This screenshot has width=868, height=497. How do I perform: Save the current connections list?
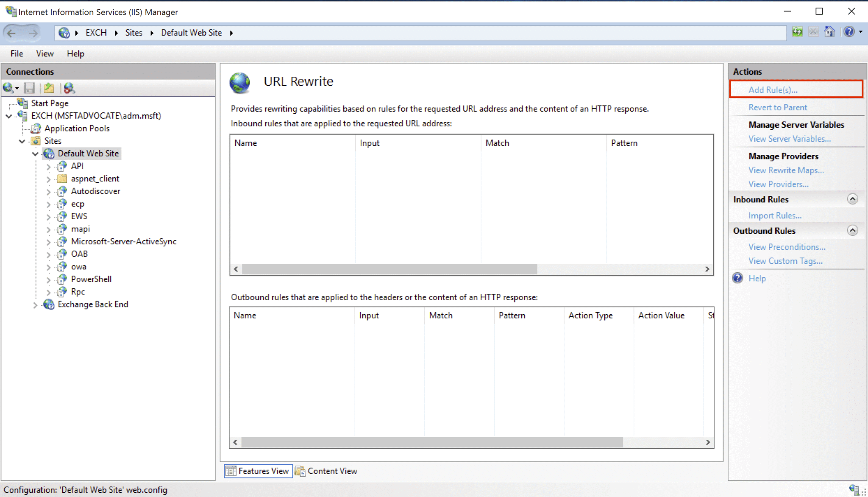29,88
